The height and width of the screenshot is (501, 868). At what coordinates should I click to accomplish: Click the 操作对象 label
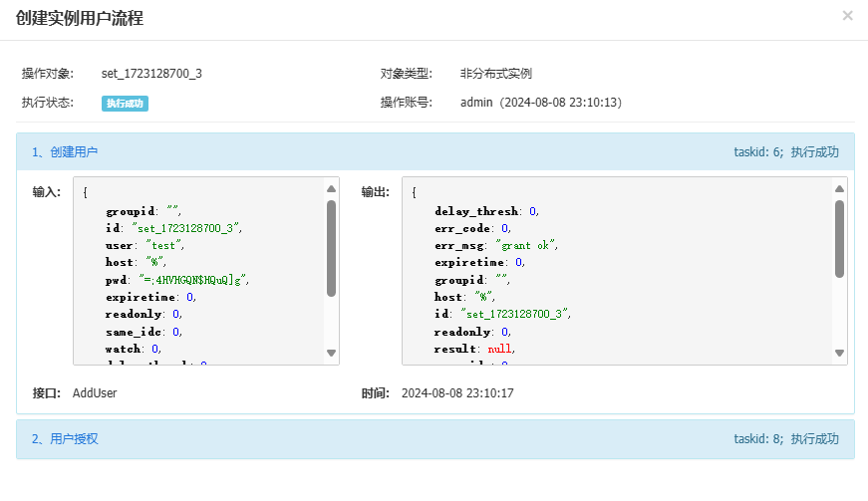pyautogui.click(x=48, y=74)
